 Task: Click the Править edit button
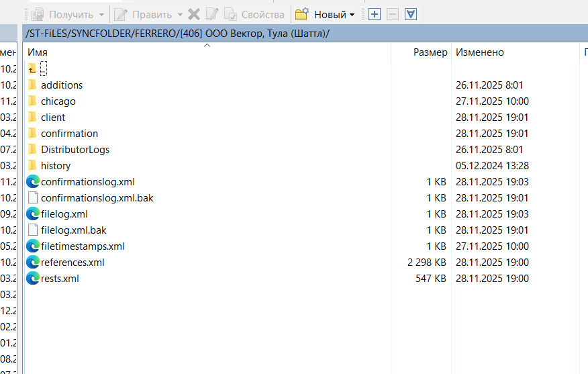click(143, 15)
